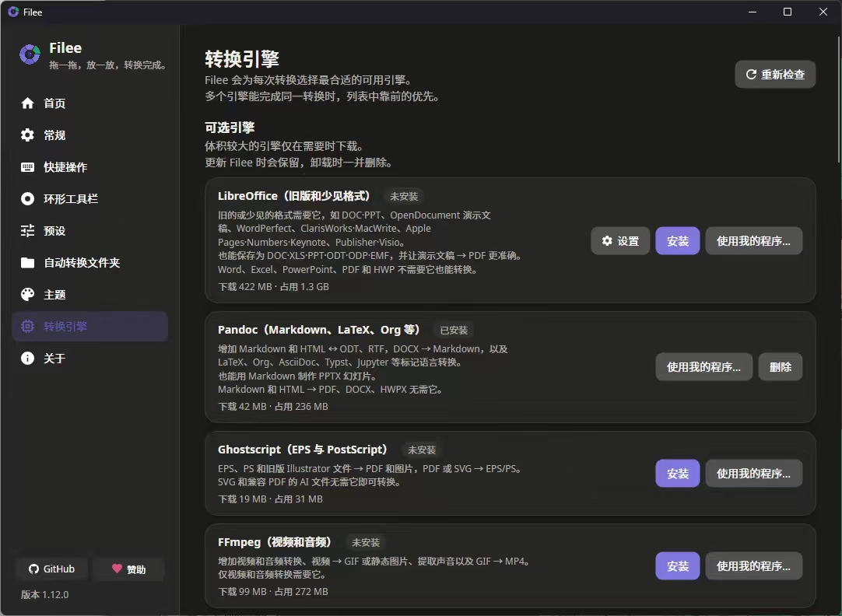Viewport: 842px width, 616px height.
Task: Click 版本 1.12.0 text
Action: pos(44,594)
